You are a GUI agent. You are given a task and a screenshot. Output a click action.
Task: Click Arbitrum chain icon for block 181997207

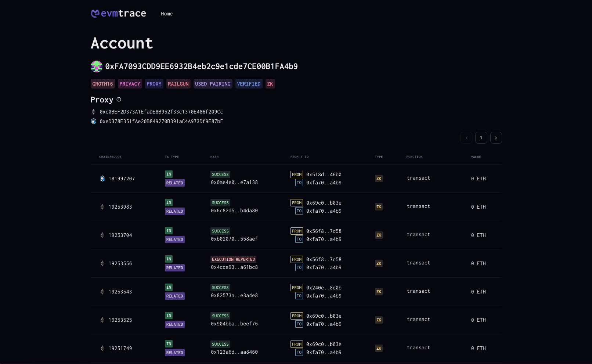click(x=102, y=179)
